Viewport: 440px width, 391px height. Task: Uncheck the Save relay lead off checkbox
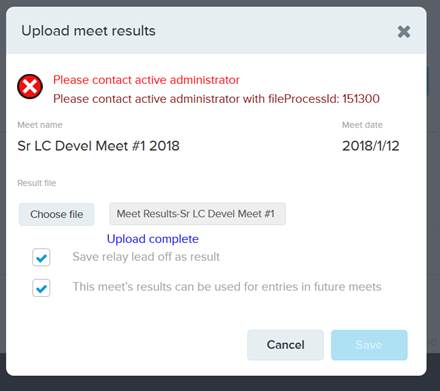point(41,257)
